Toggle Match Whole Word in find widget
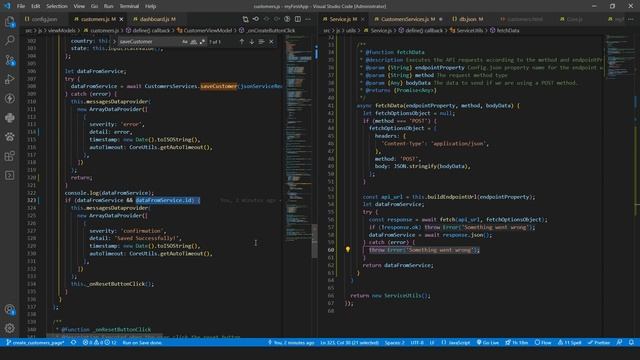 click(x=193, y=42)
